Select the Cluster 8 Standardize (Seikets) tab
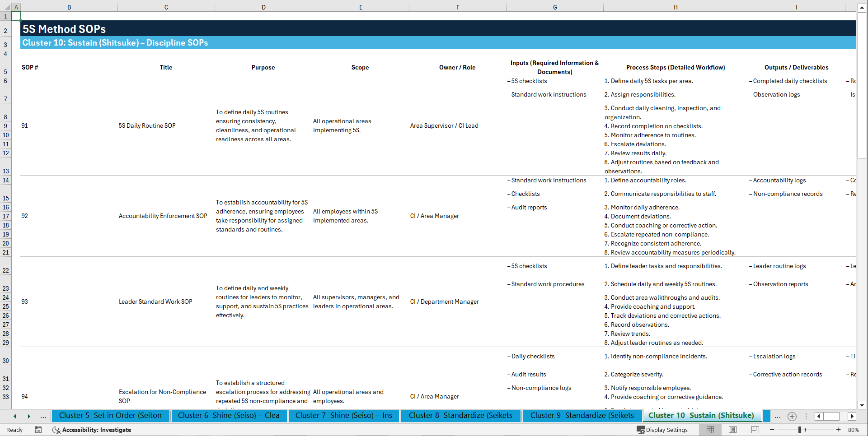 pyautogui.click(x=460, y=415)
